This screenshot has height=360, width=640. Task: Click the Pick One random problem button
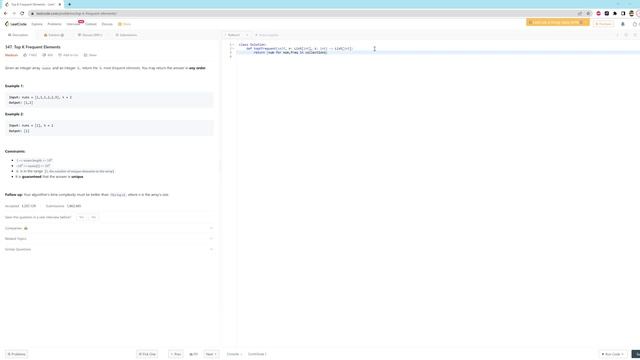(147, 354)
